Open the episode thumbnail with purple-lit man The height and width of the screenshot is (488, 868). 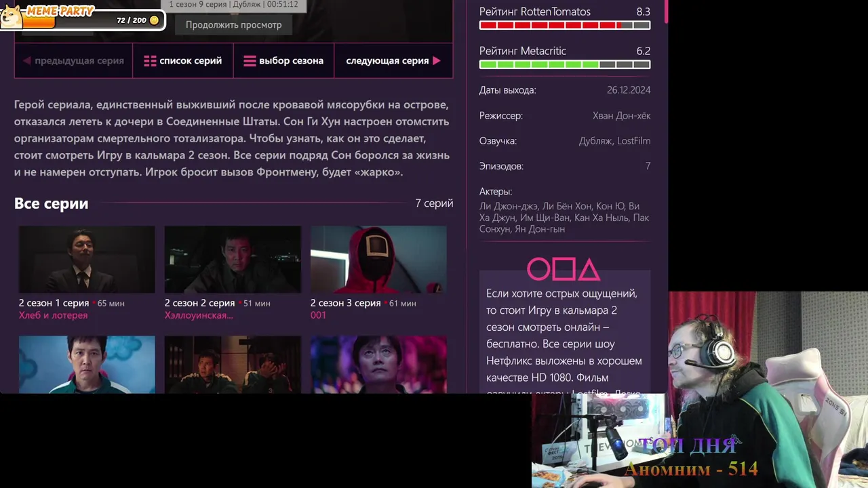[x=378, y=365]
